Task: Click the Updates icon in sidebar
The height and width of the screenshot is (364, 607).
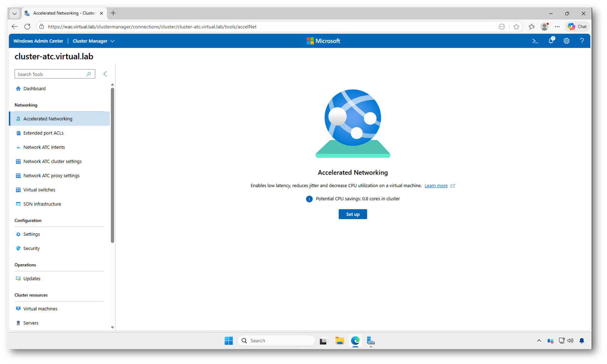Action: click(x=18, y=278)
